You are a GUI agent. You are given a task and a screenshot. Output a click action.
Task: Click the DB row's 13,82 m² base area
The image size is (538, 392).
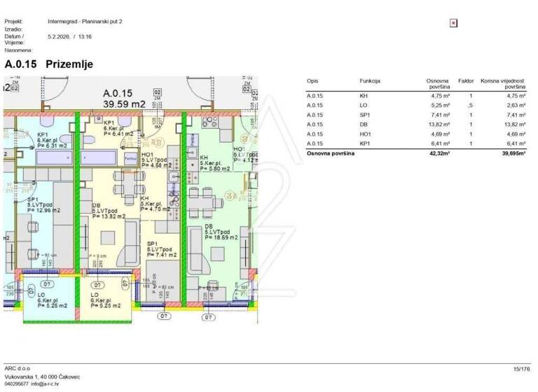pos(437,124)
